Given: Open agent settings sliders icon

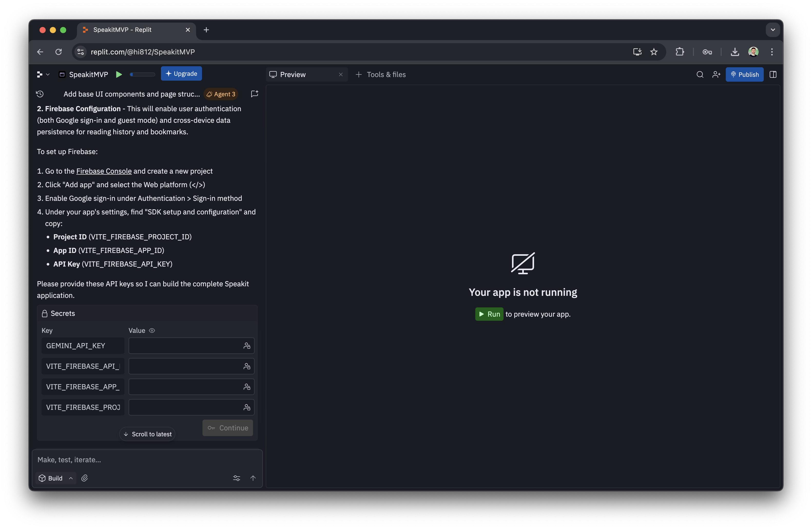Looking at the screenshot, I should click(236, 478).
